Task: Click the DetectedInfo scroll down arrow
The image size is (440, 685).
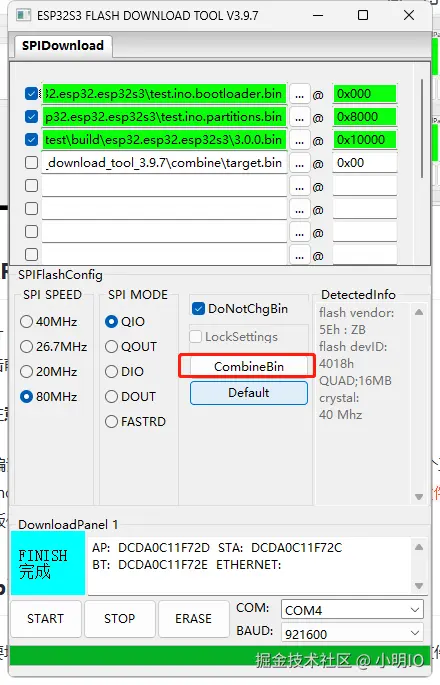Action: tap(419, 497)
